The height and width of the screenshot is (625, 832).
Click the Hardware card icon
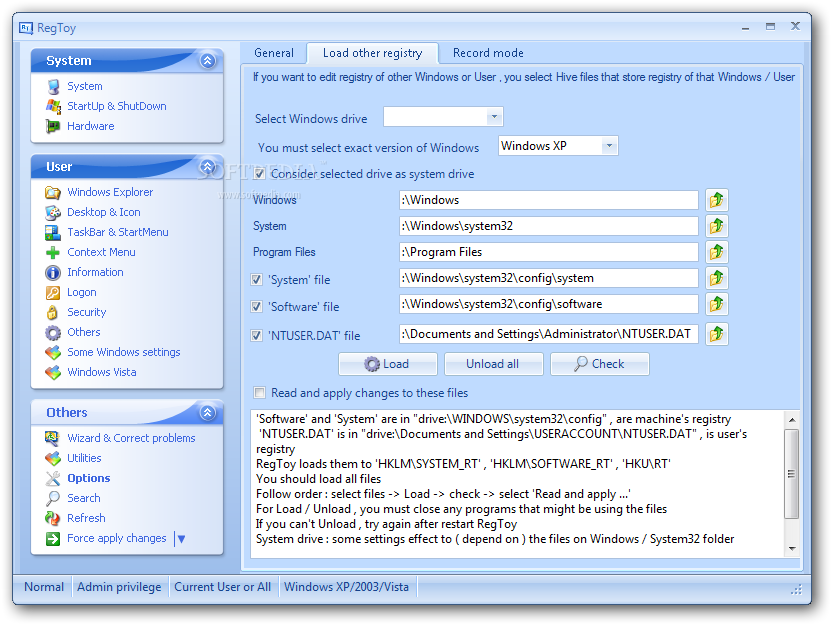click(53, 126)
